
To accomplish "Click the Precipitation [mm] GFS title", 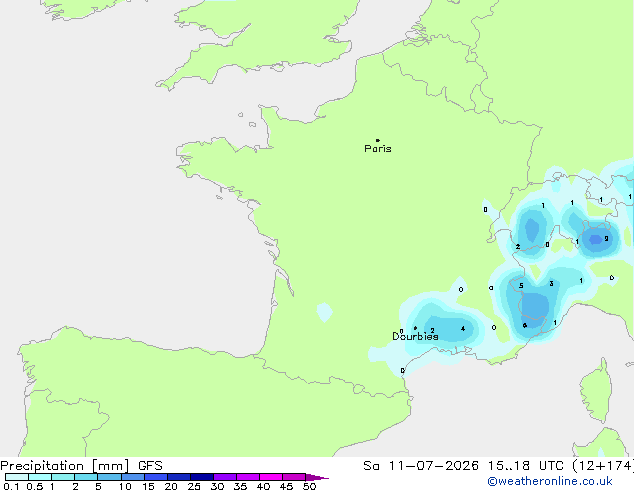I will click(81, 466).
